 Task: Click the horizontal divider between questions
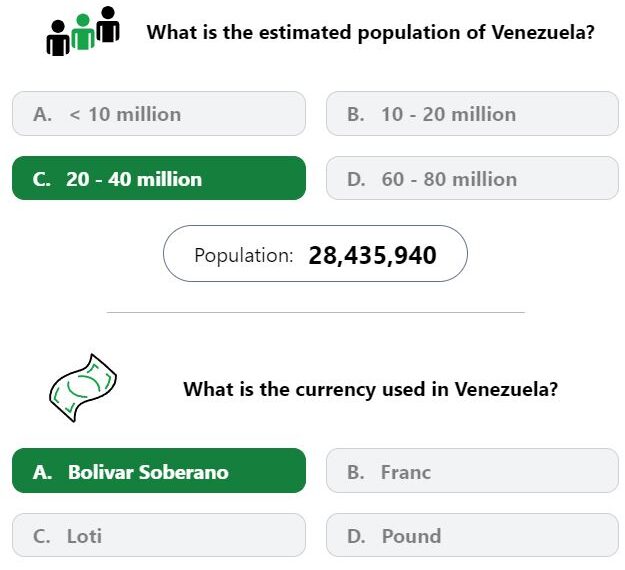pyautogui.click(x=316, y=313)
